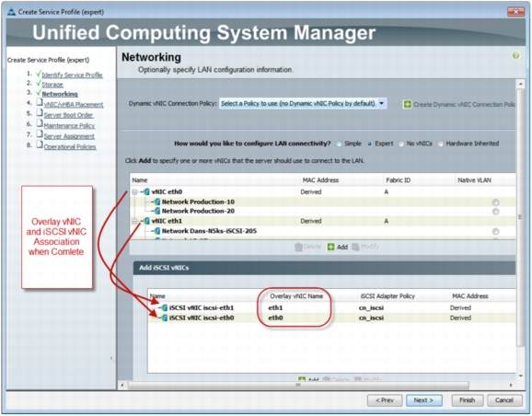Select the Network Production-10 icon

(156, 202)
